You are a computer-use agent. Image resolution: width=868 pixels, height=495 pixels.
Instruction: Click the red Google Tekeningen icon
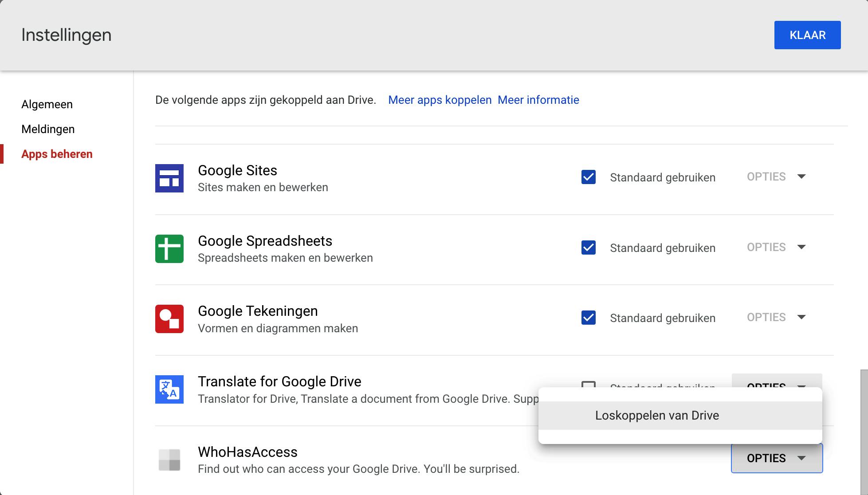(x=169, y=319)
